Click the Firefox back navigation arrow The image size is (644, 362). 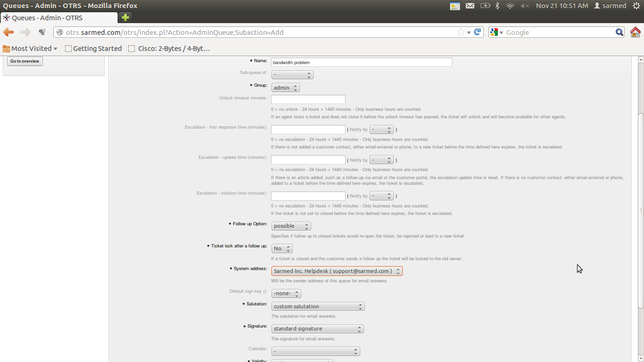click(x=8, y=32)
